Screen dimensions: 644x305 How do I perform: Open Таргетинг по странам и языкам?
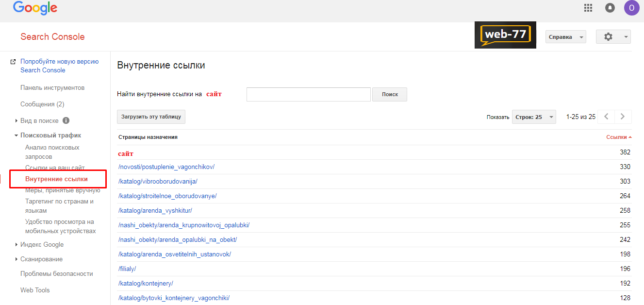pos(59,206)
